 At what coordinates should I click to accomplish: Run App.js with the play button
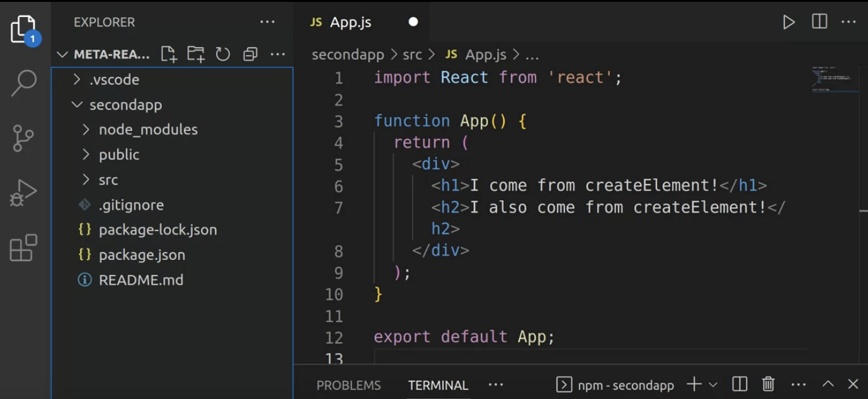789,22
